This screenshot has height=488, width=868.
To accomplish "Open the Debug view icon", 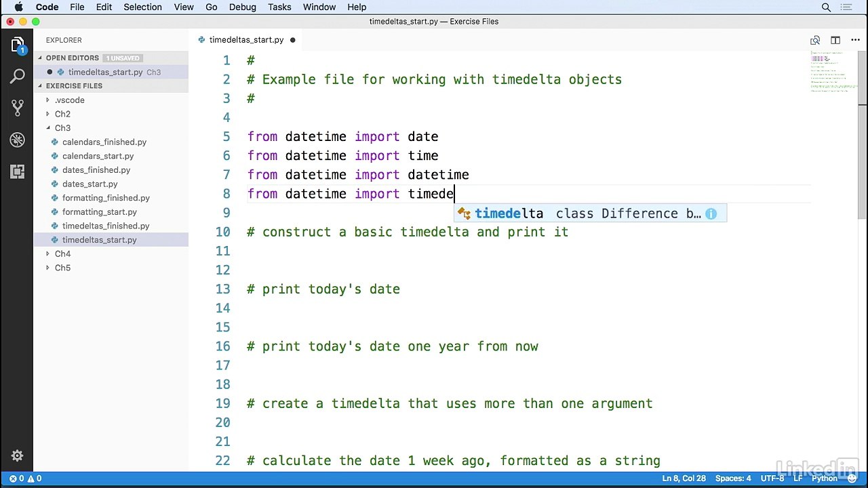I will pyautogui.click(x=18, y=140).
